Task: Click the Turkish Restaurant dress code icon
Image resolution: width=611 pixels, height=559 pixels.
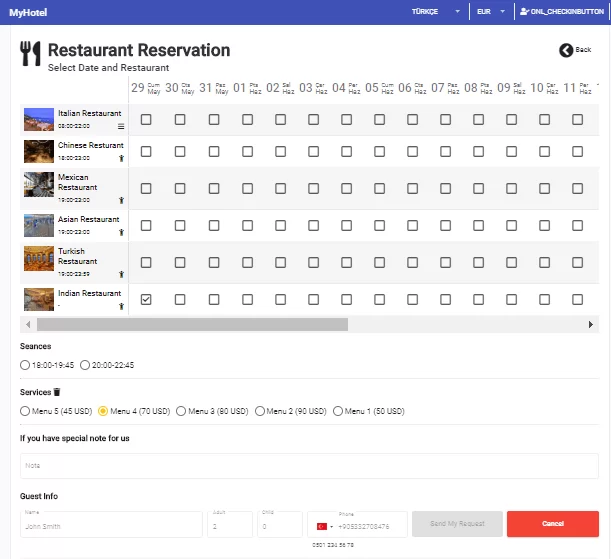Action: click(x=122, y=274)
